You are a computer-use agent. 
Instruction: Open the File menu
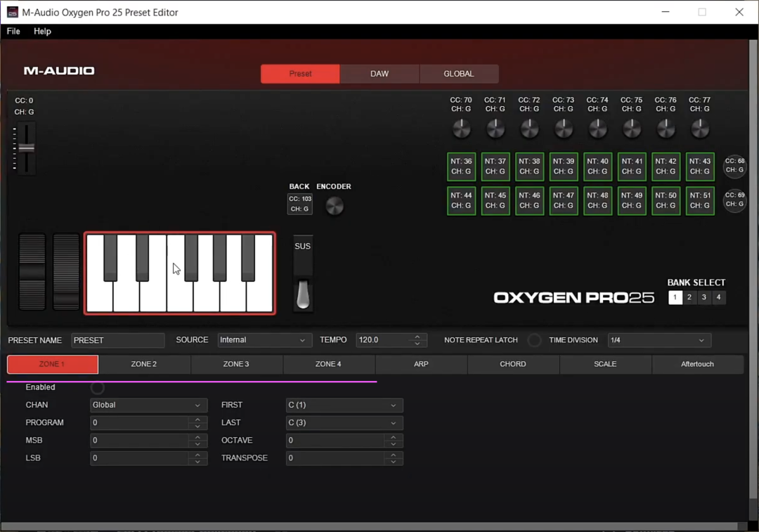pyautogui.click(x=13, y=31)
